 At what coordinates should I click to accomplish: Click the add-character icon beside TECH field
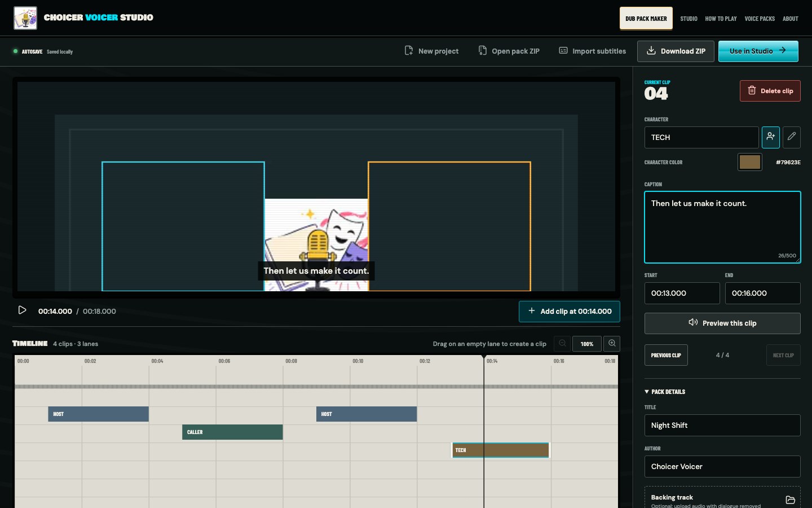(770, 137)
